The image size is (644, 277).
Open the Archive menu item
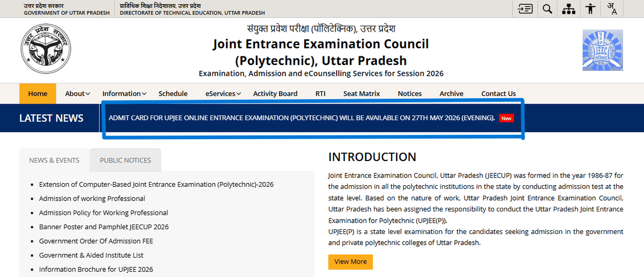[x=451, y=93]
